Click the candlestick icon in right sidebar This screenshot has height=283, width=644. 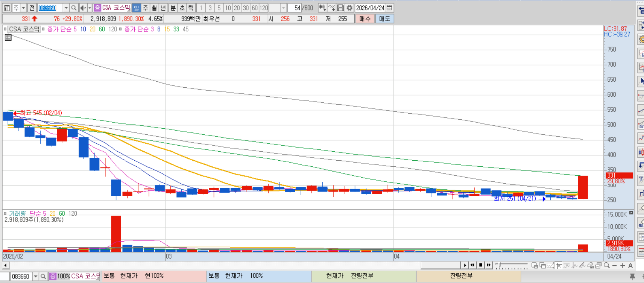[641, 152]
